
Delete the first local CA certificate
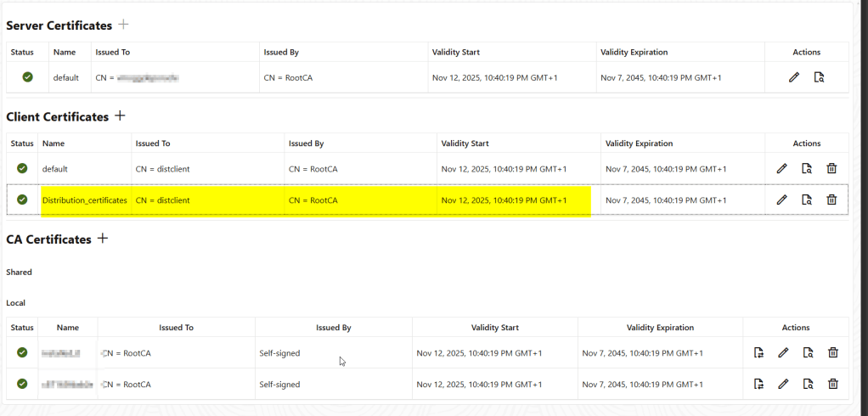pos(833,352)
